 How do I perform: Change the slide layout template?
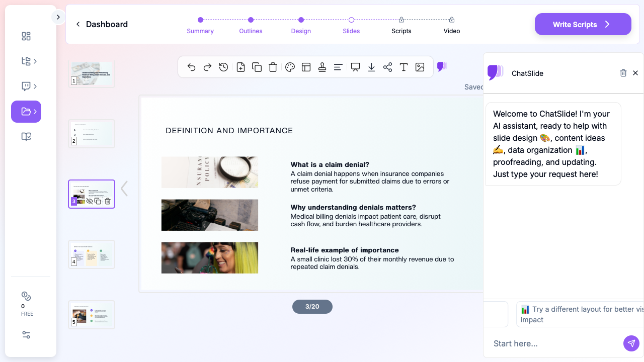click(306, 67)
